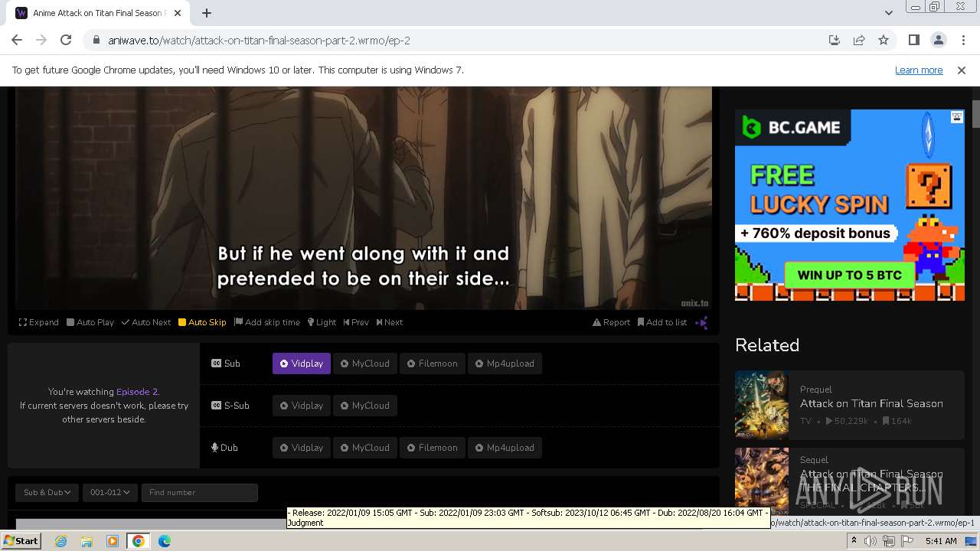
Task: Dismiss the Chrome update notification bar
Action: pyautogui.click(x=962, y=70)
